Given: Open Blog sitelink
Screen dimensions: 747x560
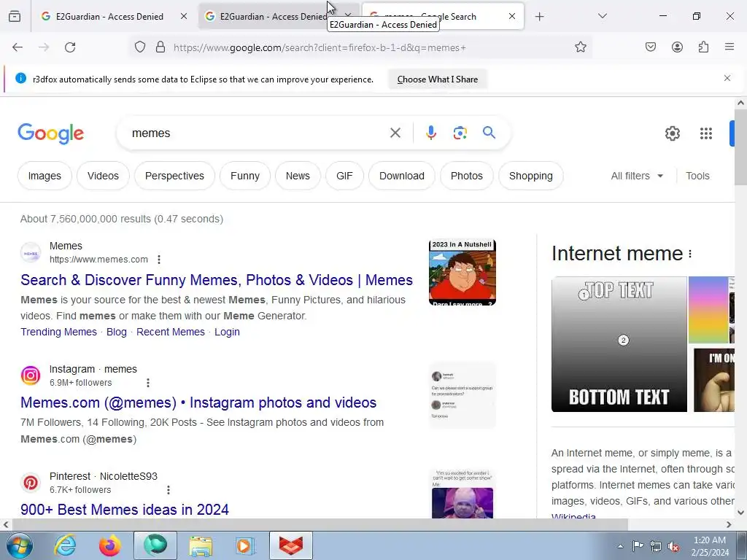Looking at the screenshot, I should pos(117,332).
